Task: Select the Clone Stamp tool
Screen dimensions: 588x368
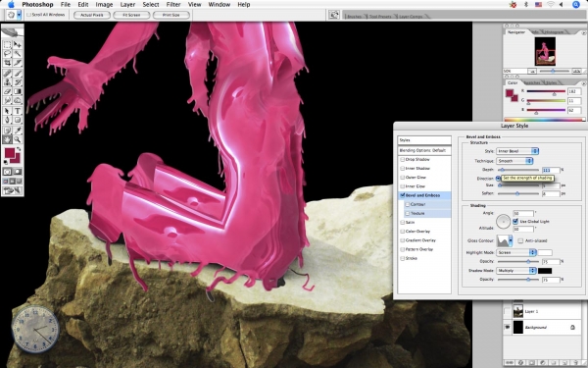Action: point(7,82)
